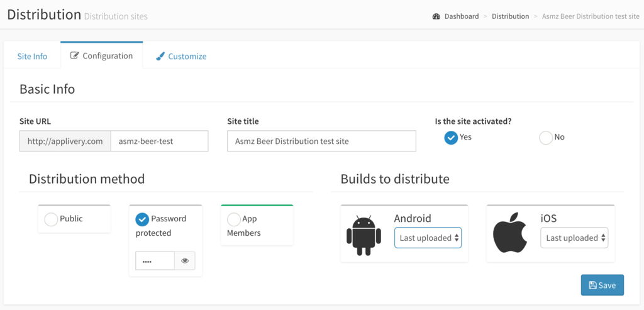Viewport: 644px width, 310px height.
Task: Toggle password visibility eye icon
Action: pyautogui.click(x=185, y=261)
